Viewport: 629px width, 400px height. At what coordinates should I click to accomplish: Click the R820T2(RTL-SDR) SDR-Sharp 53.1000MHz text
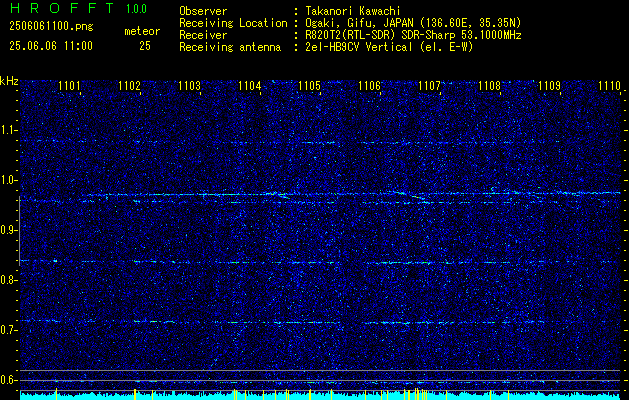pyautogui.click(x=413, y=35)
